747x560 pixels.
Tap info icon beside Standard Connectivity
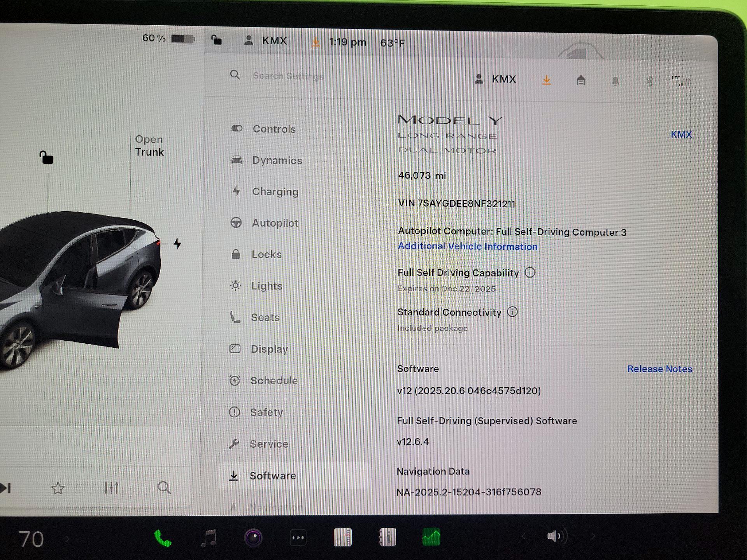pyautogui.click(x=513, y=312)
